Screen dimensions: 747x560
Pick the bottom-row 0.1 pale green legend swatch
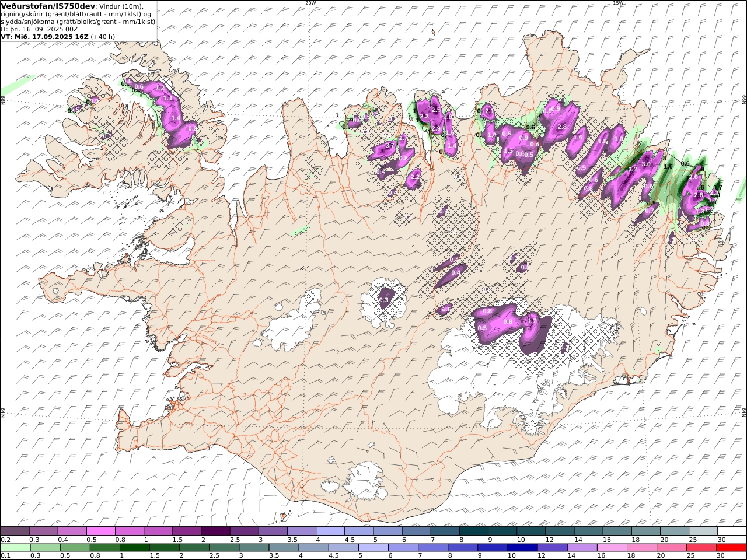pos(15,547)
